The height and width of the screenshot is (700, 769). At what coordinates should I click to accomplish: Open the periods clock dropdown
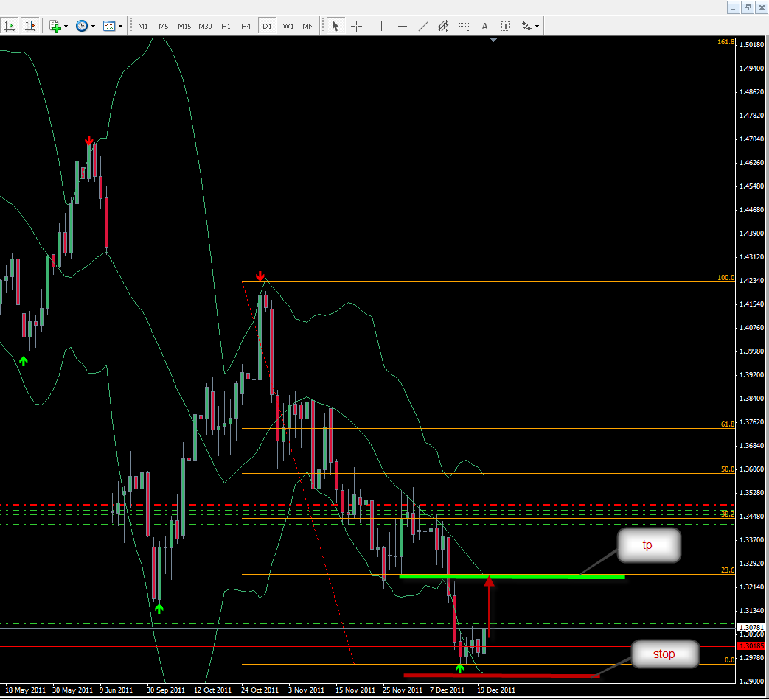(x=85, y=26)
